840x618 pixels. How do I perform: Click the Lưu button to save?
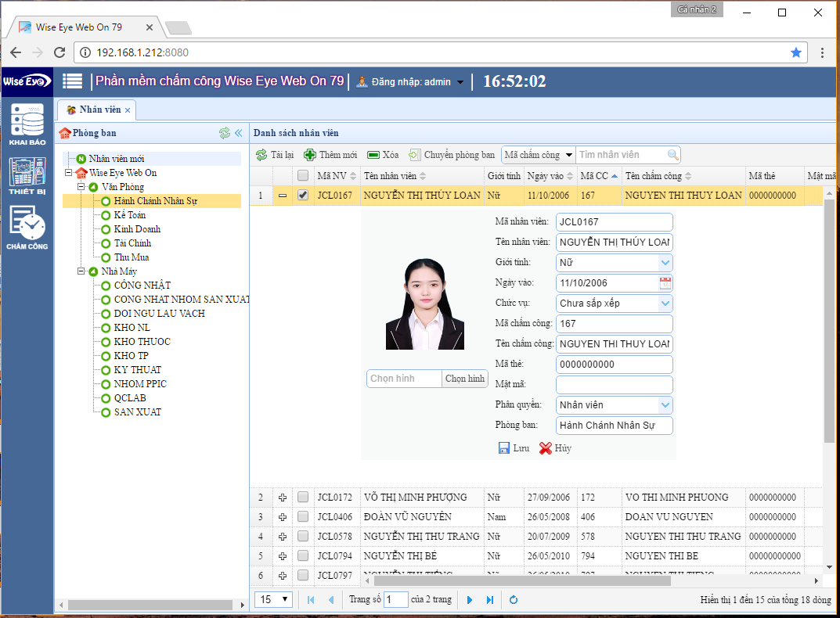point(513,448)
